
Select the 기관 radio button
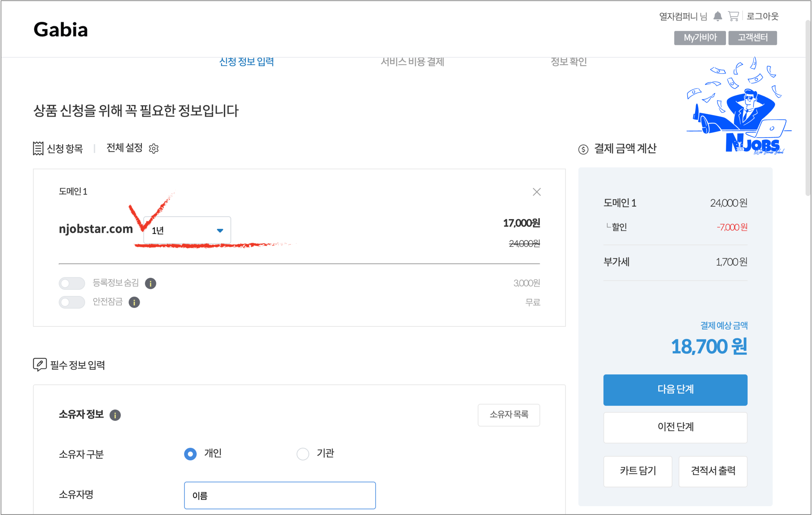pos(303,454)
